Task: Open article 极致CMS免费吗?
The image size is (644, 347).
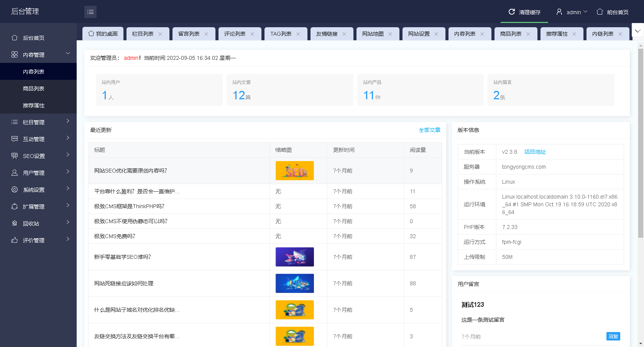Action: pos(115,236)
